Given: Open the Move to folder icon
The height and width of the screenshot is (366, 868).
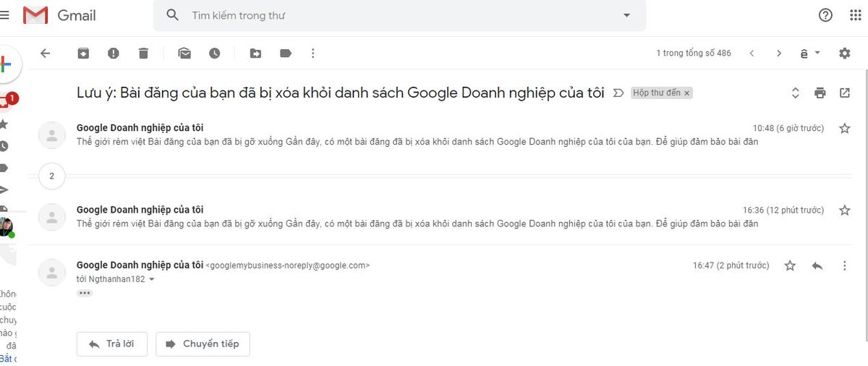Looking at the screenshot, I should 255,53.
